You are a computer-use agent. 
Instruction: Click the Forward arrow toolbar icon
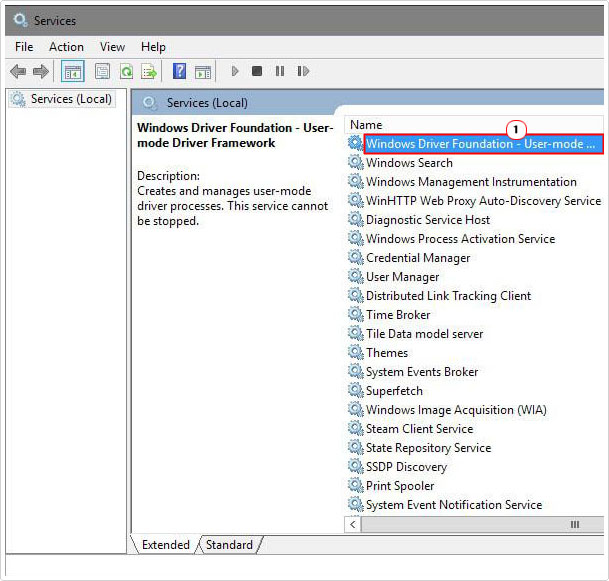point(41,71)
